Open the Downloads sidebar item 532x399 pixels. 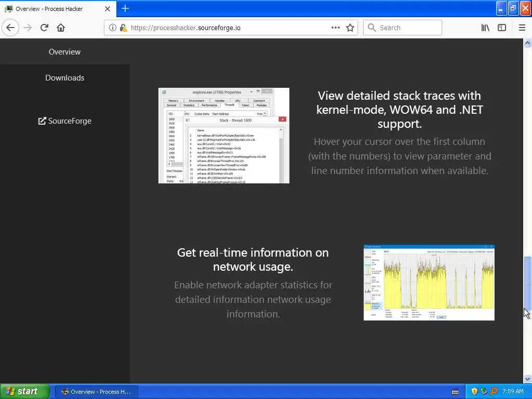tap(65, 78)
